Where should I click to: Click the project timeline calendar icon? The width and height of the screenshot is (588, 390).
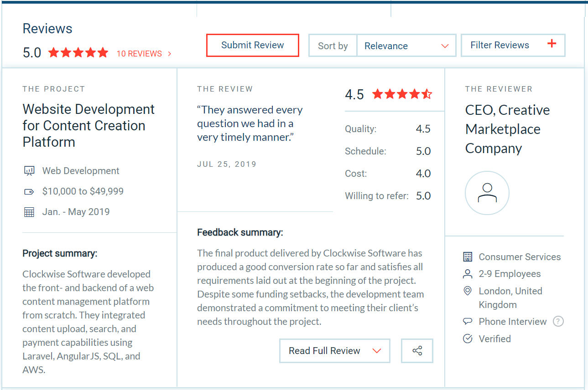coord(29,211)
